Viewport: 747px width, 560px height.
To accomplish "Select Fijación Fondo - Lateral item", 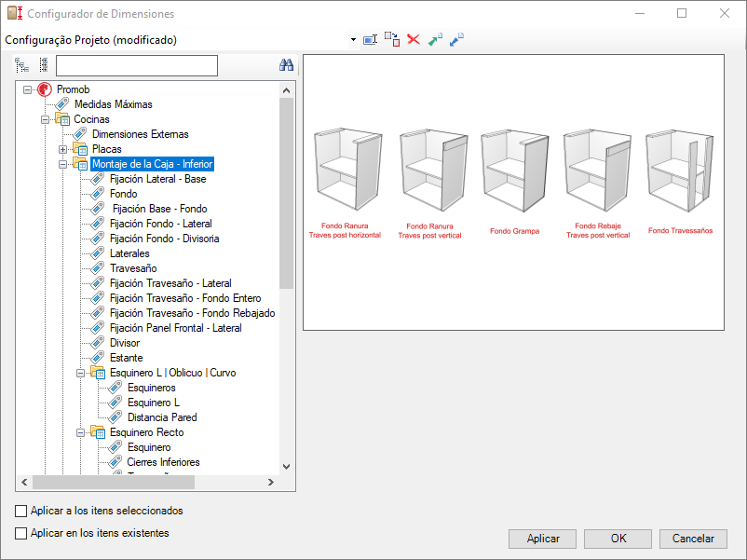I will click(x=160, y=224).
